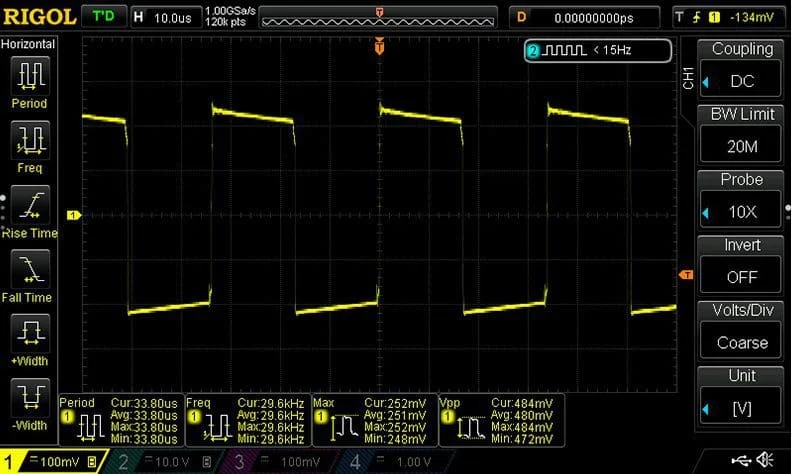This screenshot has width=792, height=474.
Task: Click the CH1 vertical menu label
Action: coord(687,77)
